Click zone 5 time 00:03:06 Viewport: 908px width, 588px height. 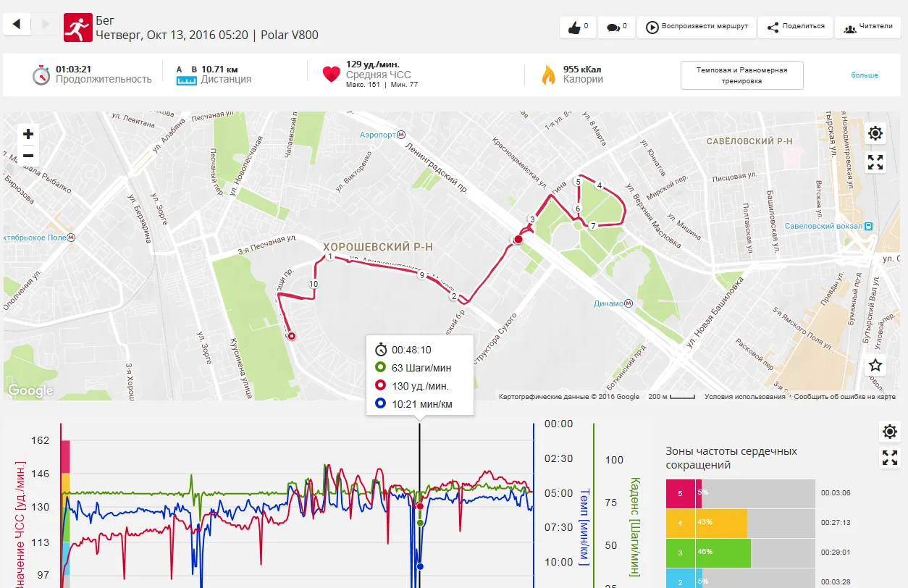tap(836, 492)
